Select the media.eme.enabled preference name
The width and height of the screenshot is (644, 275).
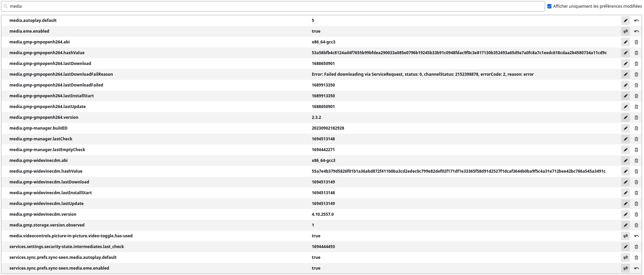[29, 31]
